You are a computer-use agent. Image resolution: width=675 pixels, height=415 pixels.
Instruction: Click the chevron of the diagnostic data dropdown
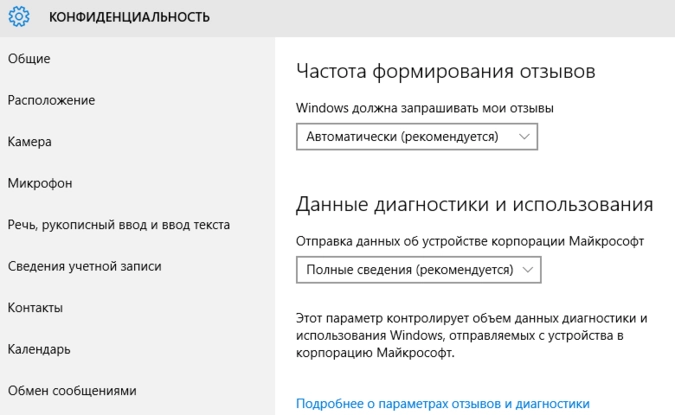pyautogui.click(x=527, y=270)
